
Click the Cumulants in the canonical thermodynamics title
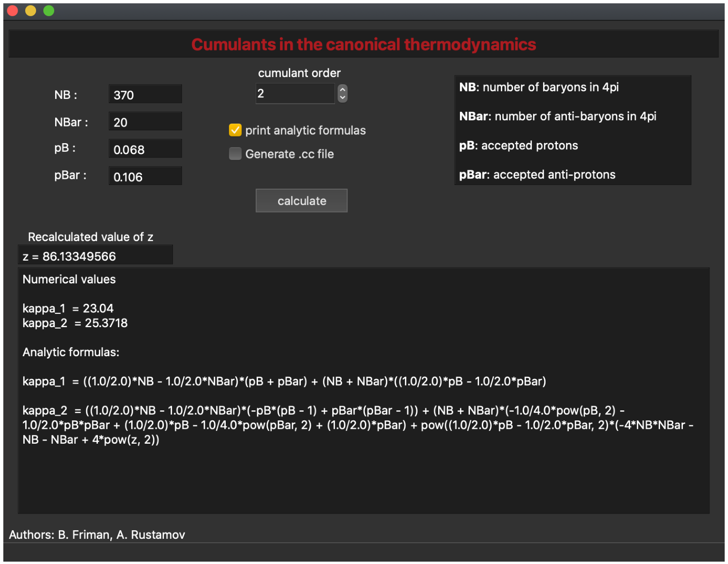coord(364,44)
